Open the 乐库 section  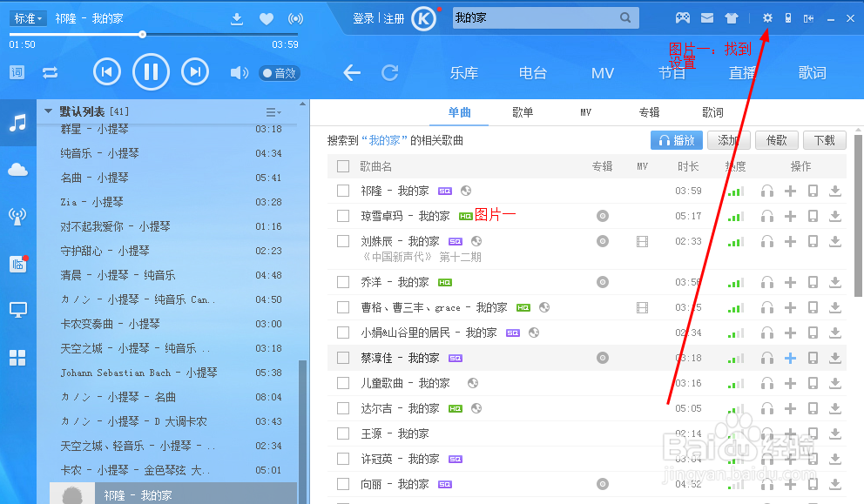pos(463,73)
